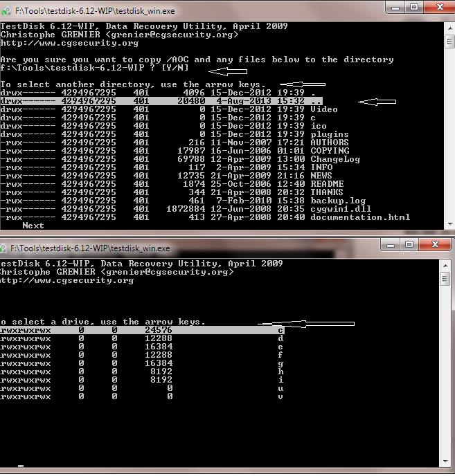Image resolution: width=455 pixels, height=476 pixels.
Task: Select drive g in the lower window
Action: click(142, 363)
